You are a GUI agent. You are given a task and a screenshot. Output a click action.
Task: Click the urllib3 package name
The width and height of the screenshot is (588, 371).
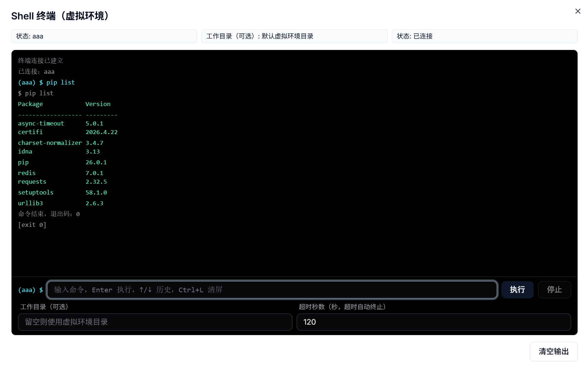click(30, 203)
